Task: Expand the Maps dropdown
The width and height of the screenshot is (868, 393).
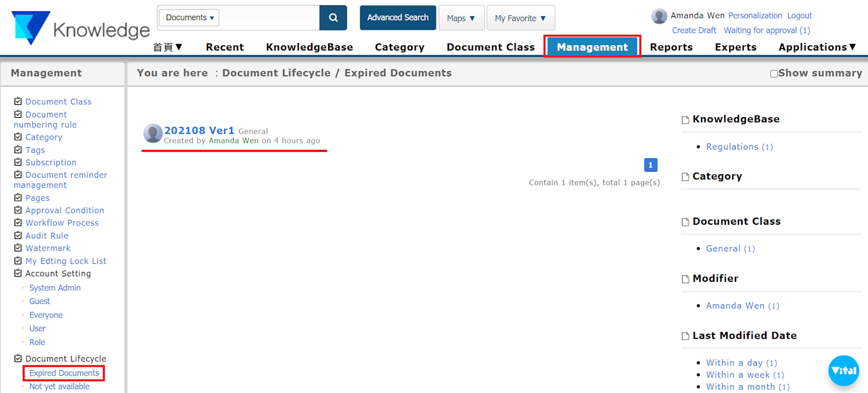Action: [461, 18]
